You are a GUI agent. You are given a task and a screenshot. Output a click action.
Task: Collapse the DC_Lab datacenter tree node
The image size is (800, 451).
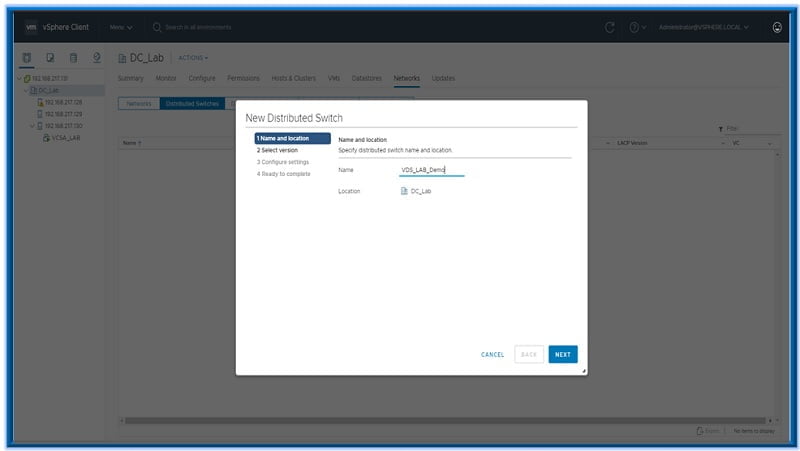point(26,90)
